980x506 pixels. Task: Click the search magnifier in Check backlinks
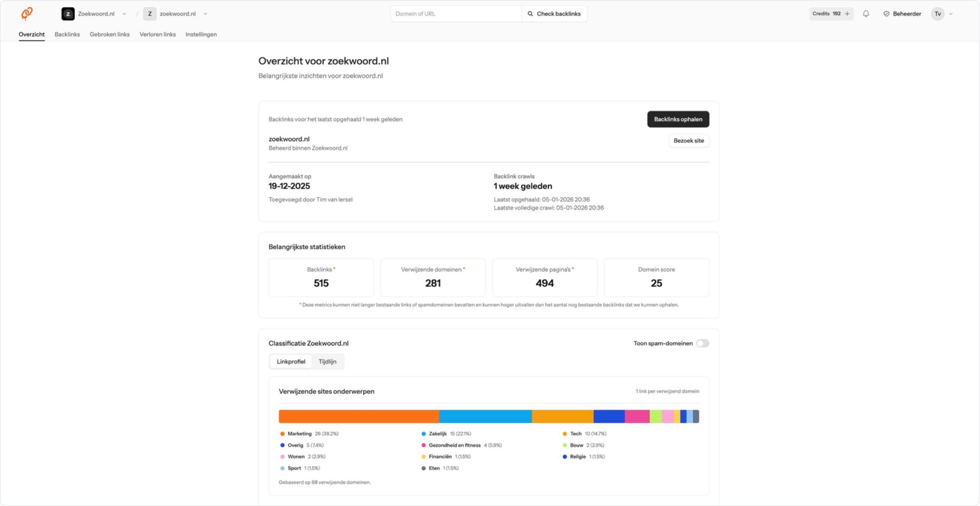point(531,13)
